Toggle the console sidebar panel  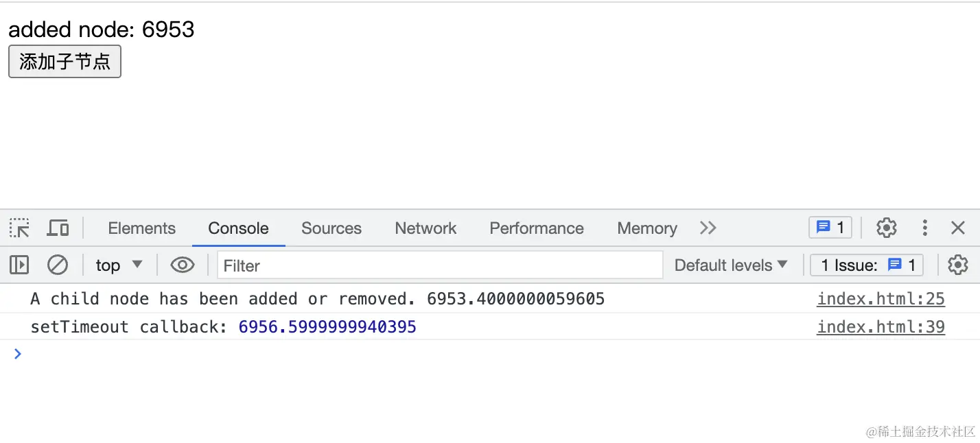tap(19, 265)
